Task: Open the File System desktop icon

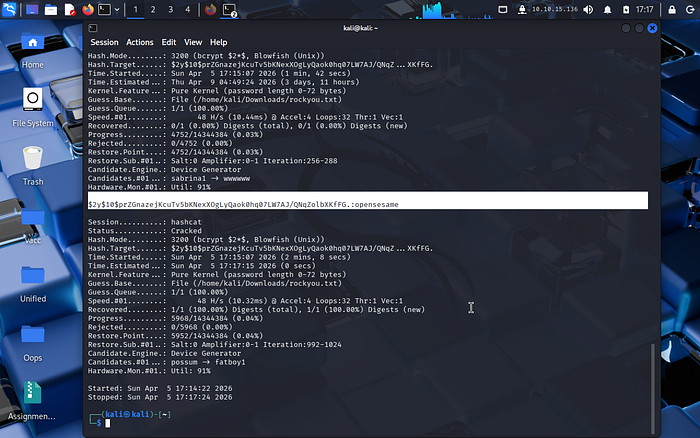Action: (x=33, y=108)
